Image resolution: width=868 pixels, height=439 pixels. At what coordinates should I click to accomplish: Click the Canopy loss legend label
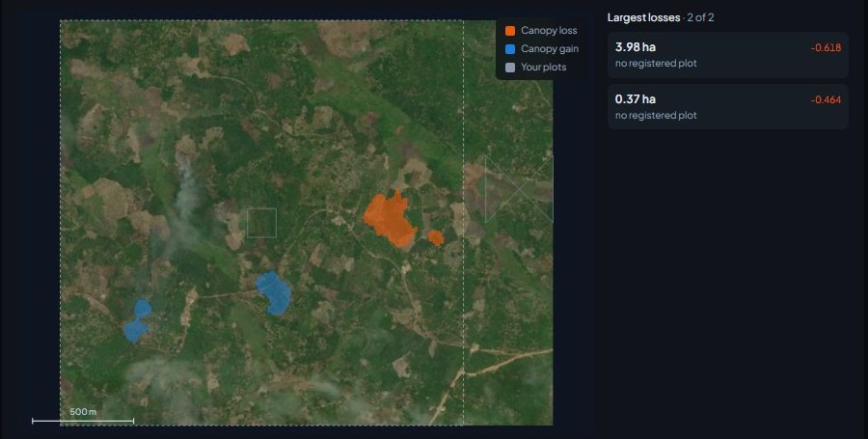coord(549,31)
